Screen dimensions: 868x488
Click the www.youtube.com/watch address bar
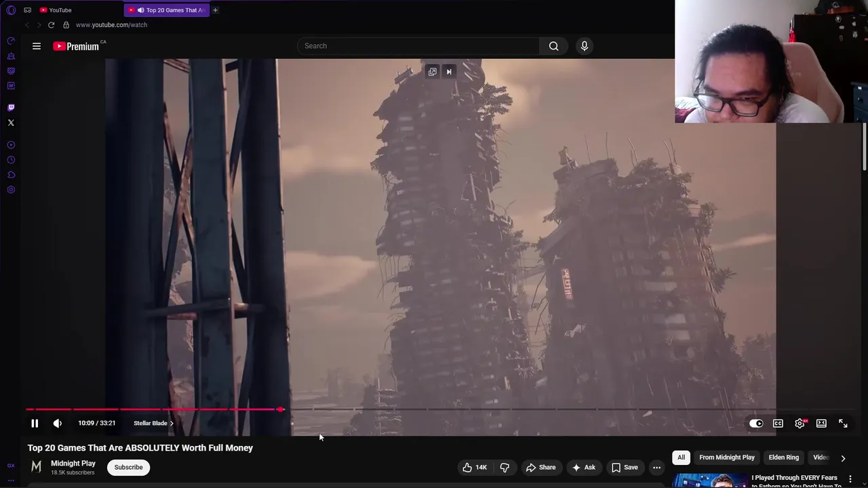point(111,25)
